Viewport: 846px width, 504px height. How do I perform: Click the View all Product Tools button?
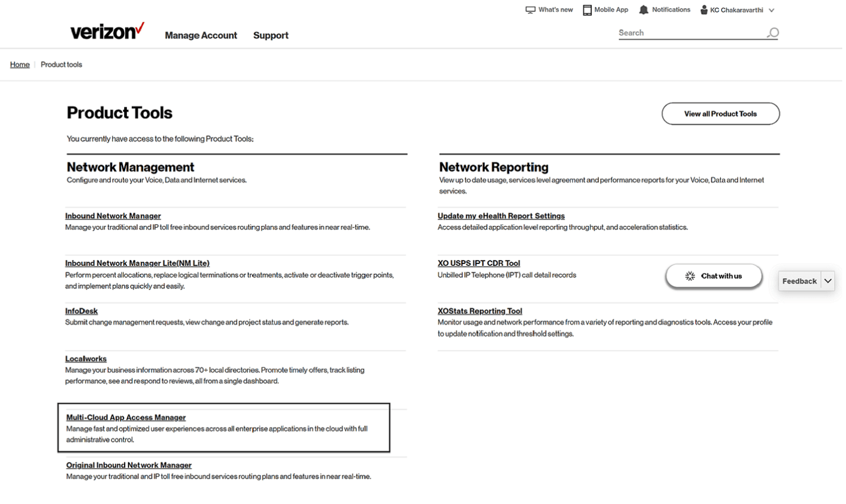[720, 114]
